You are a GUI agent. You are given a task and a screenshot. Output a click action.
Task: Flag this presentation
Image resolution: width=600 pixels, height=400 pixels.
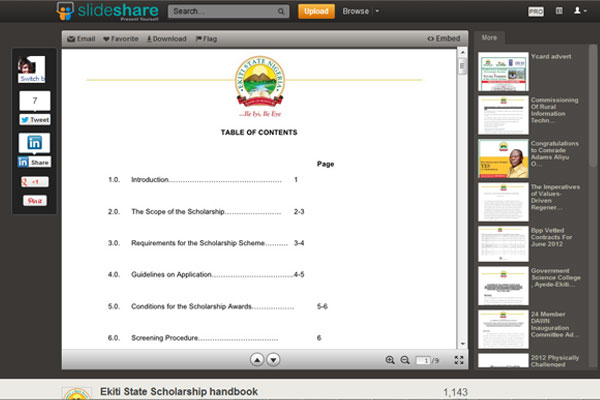[205, 39]
